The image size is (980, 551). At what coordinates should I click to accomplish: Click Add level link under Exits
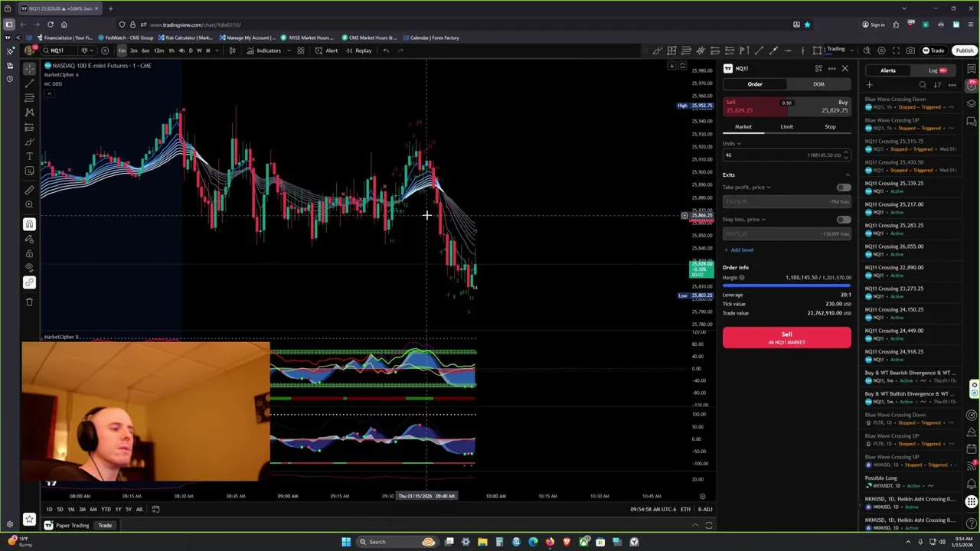[738, 250]
